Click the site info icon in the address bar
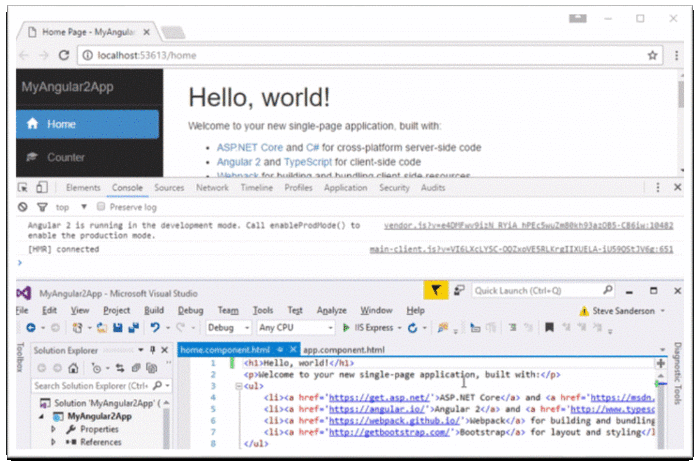Image resolution: width=700 pixels, height=467 pixels. point(88,55)
